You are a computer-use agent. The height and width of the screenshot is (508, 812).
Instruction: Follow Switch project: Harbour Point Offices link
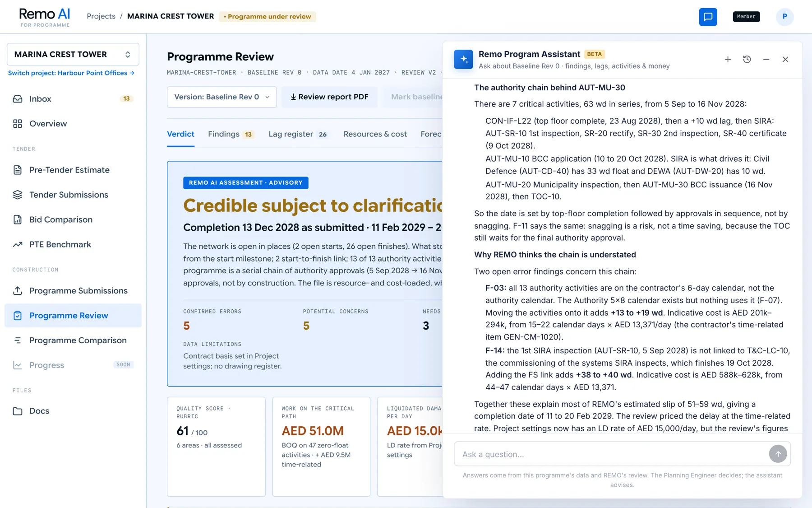pos(71,73)
